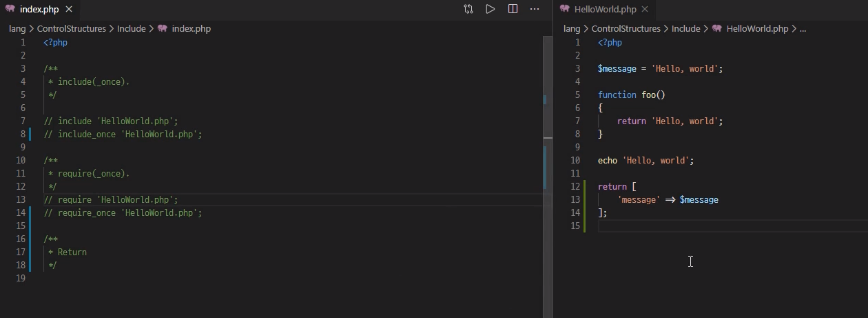Click the PHP elephant icon in left breadcrumb
Image resolution: width=868 pixels, height=318 pixels.
(163, 29)
